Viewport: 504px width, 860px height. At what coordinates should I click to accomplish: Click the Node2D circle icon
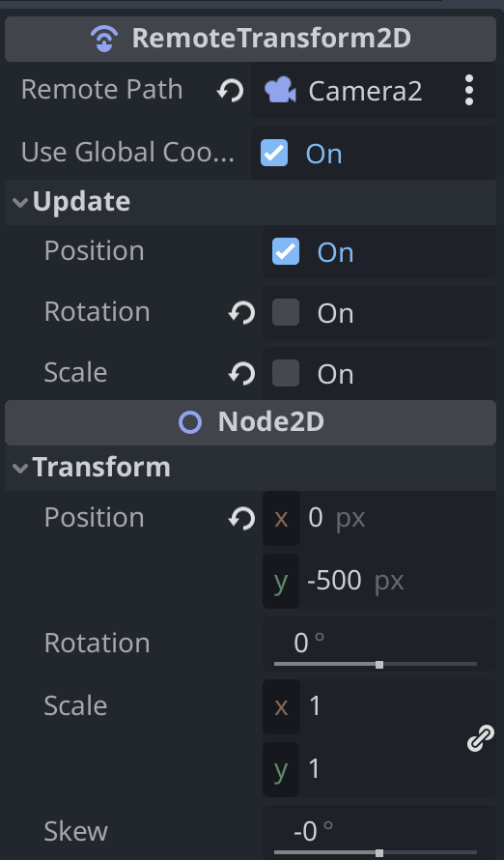tap(190, 423)
